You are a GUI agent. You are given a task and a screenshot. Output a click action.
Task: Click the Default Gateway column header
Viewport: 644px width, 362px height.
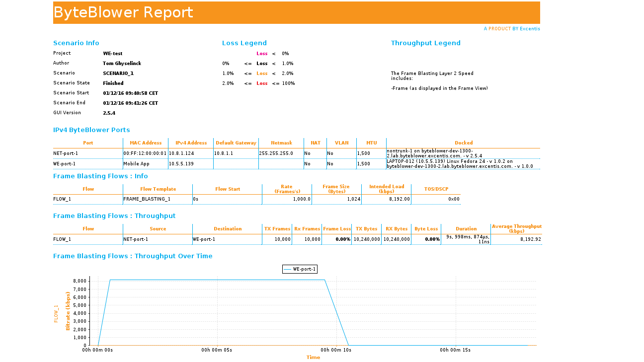[x=236, y=143]
